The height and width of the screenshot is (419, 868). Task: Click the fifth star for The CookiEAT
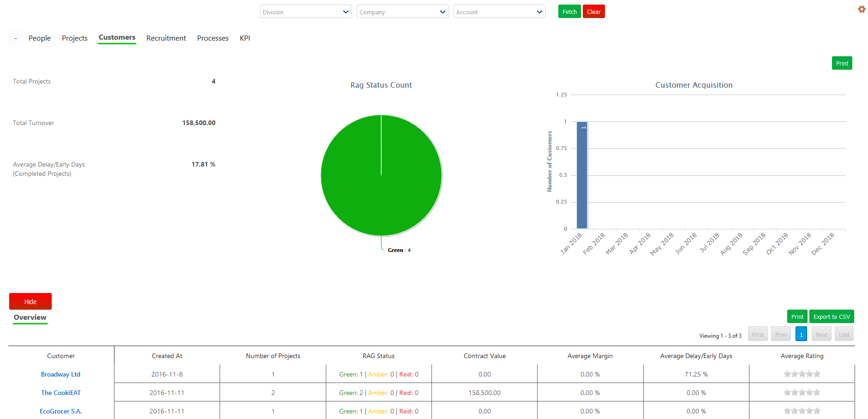pyautogui.click(x=817, y=392)
